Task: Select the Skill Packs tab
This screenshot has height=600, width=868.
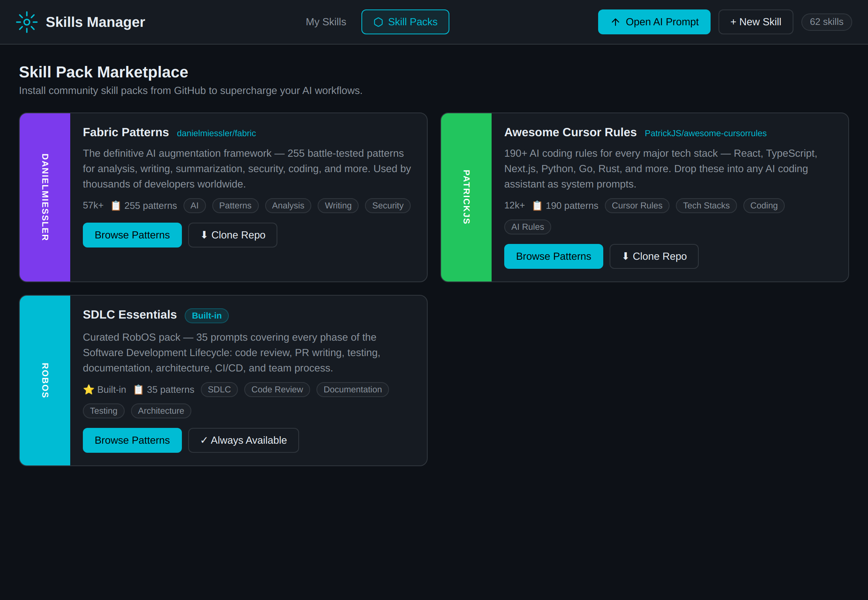Action: coord(405,22)
